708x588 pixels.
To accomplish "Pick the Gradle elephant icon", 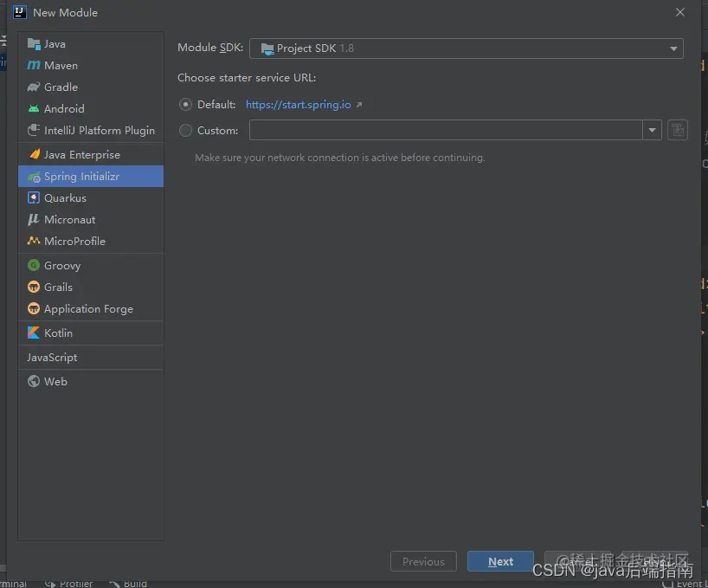I will pos(34,87).
